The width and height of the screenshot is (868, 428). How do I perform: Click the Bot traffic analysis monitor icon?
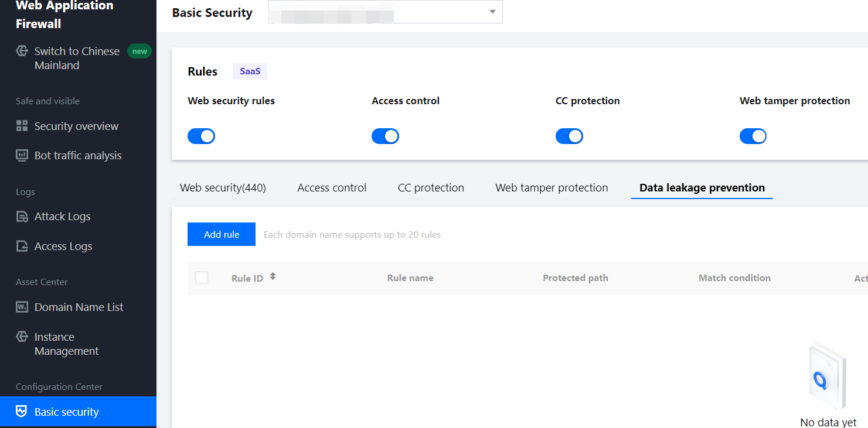click(x=22, y=155)
